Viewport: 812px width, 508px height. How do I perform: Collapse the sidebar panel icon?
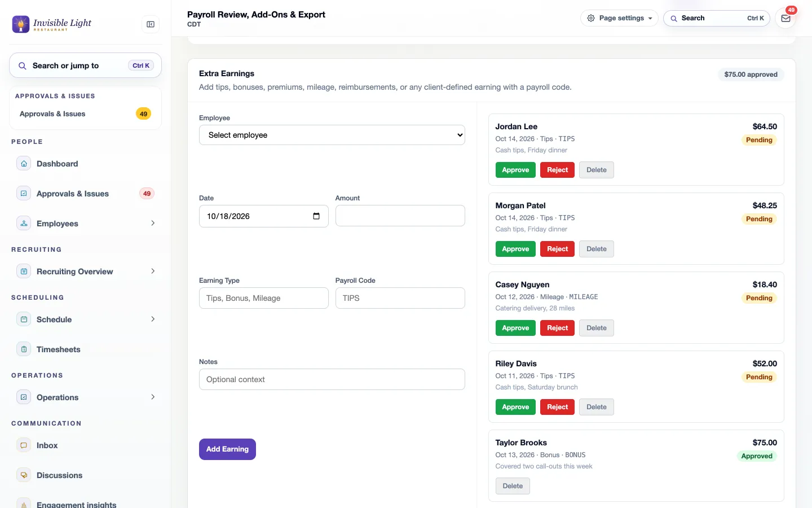pos(151,24)
